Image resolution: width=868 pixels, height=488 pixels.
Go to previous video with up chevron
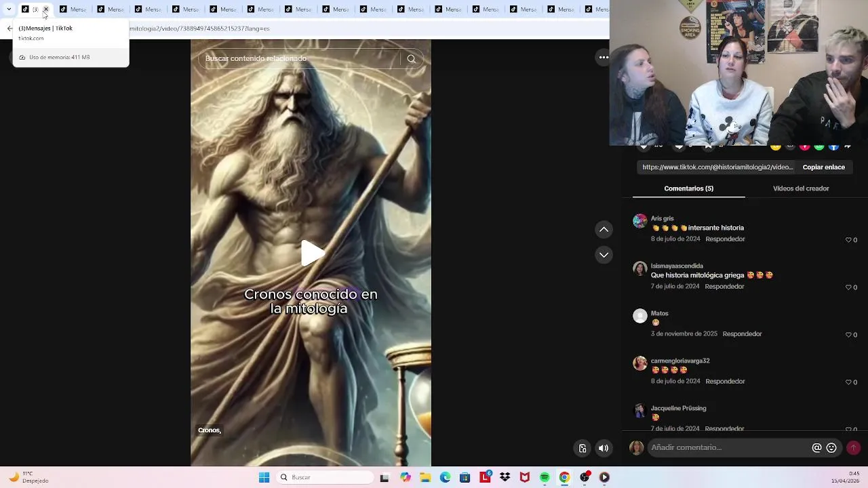pos(604,230)
